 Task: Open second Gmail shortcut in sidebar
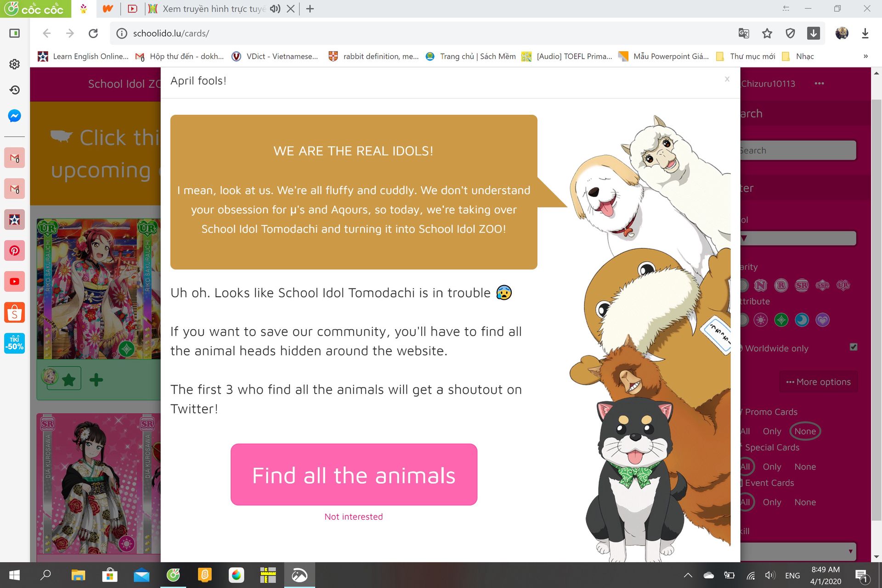(14, 189)
